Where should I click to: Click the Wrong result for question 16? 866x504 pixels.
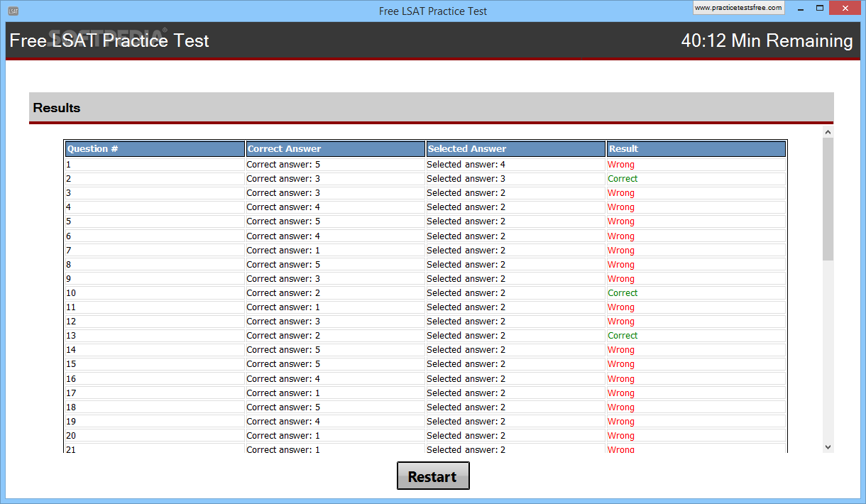tap(621, 379)
